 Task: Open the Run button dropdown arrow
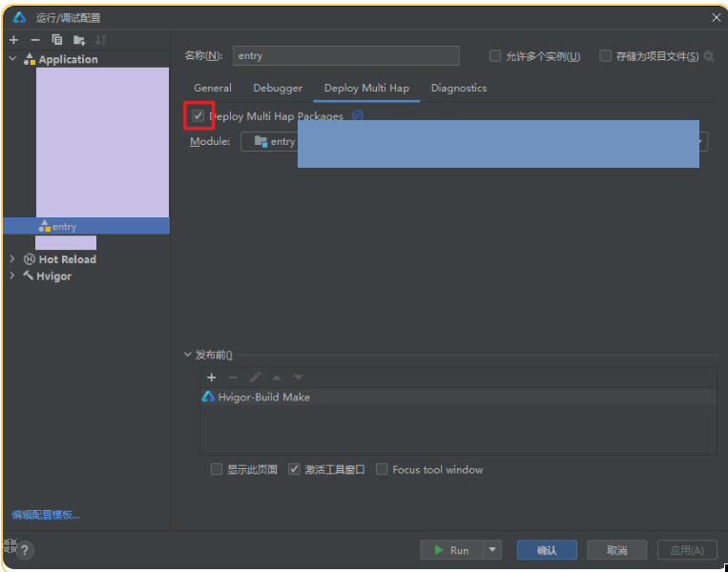point(492,550)
